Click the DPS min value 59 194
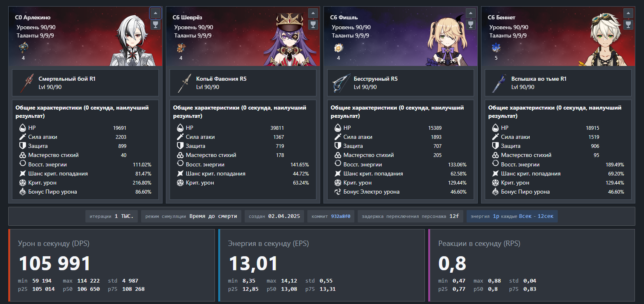 42,281
